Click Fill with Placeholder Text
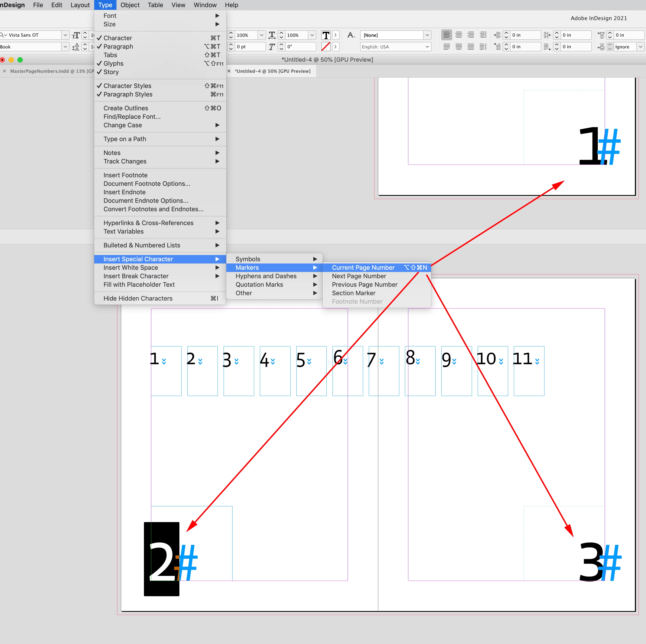 (x=139, y=285)
